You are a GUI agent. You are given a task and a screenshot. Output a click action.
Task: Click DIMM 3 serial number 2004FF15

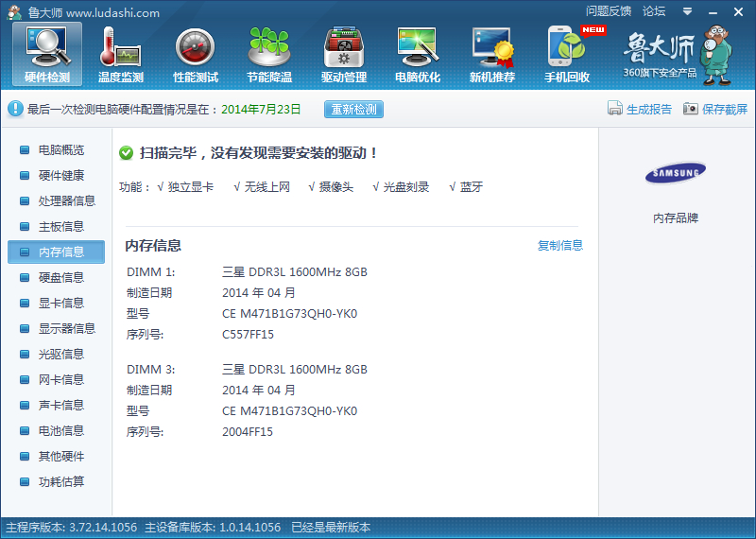coord(248,432)
